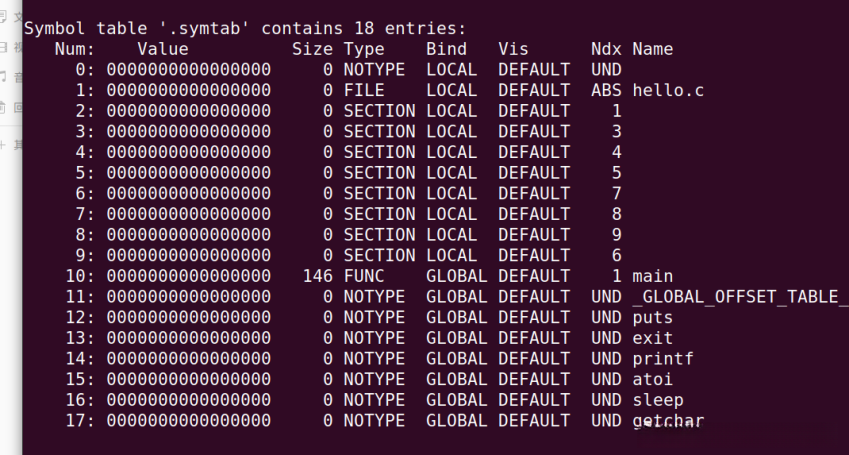Click the hello.c file name
The height and width of the screenshot is (455, 849).
pos(668,90)
